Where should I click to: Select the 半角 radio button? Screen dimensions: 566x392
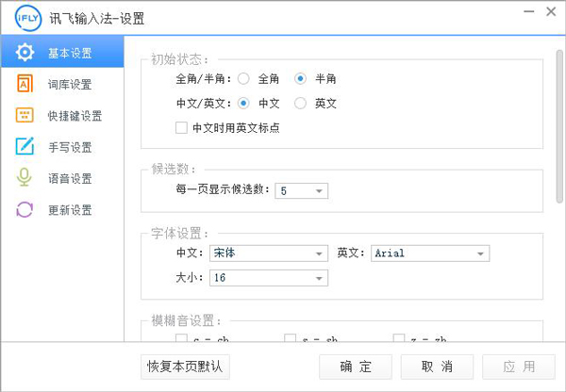(x=300, y=78)
